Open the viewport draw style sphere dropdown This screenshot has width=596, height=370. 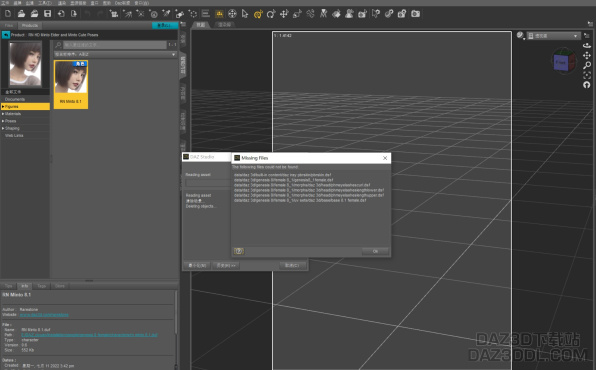coord(520,36)
